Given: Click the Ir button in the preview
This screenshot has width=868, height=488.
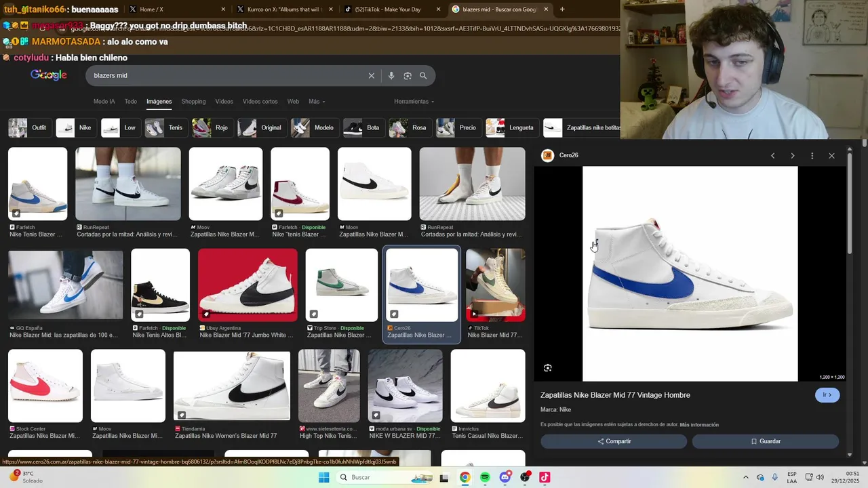Looking at the screenshot, I should (827, 395).
